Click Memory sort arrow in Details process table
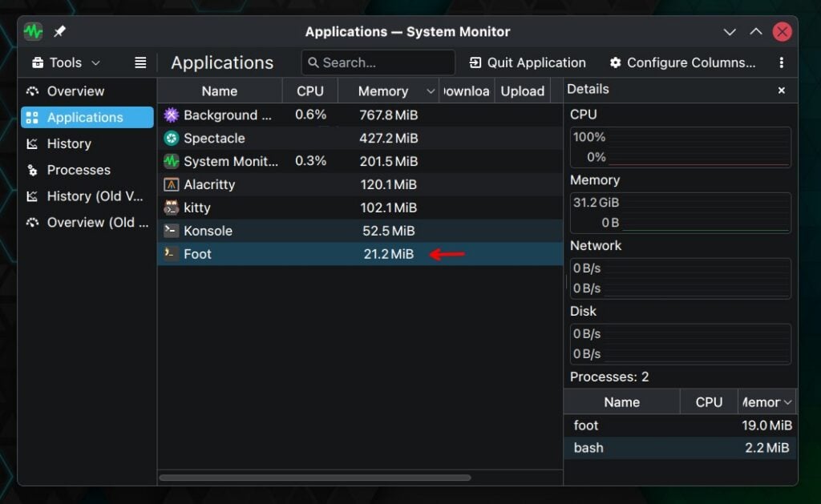The width and height of the screenshot is (821, 504). pos(787,402)
